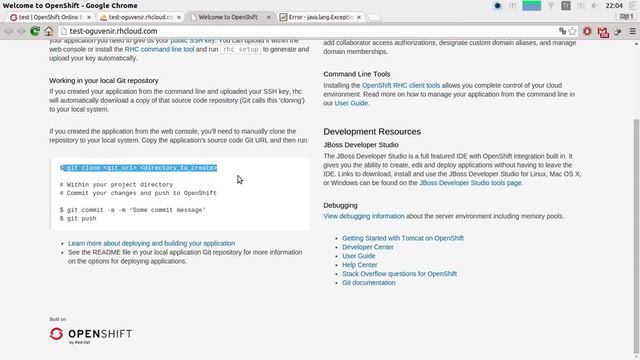Screen dimensions: 640x360
Task: Open the keyboard layout indicator
Action: (x=566, y=5)
